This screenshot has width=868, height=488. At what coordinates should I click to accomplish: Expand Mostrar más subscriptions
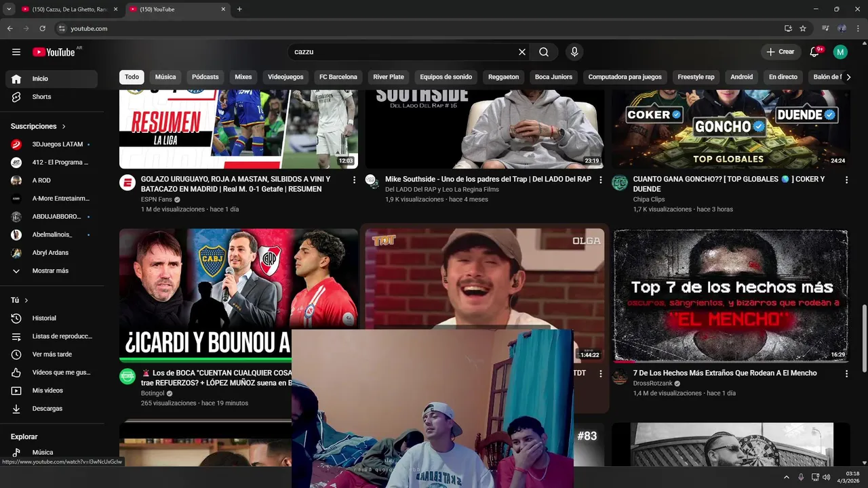[x=52, y=271]
